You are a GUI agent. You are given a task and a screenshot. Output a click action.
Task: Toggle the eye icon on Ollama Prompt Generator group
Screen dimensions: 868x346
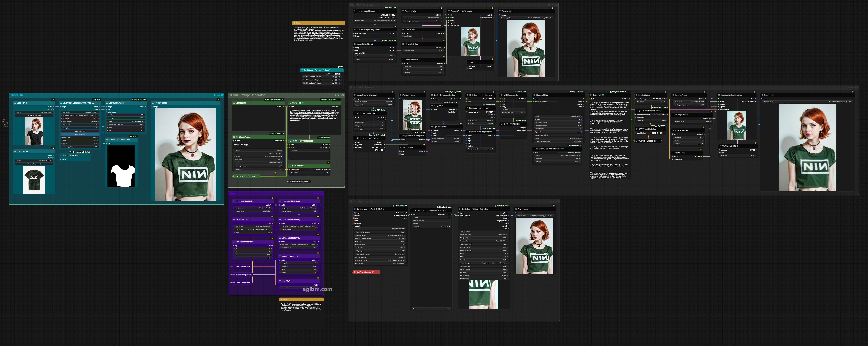click(343, 95)
